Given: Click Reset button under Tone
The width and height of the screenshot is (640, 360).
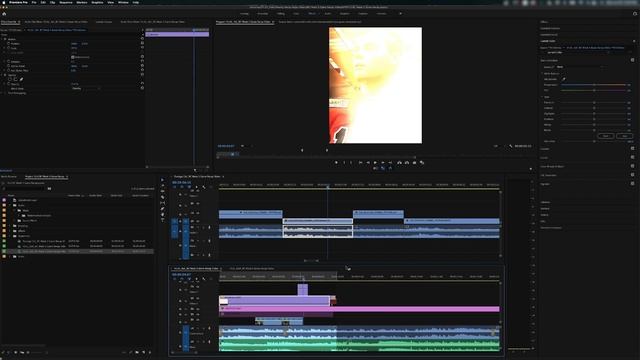Looking at the screenshot, I should [x=606, y=136].
